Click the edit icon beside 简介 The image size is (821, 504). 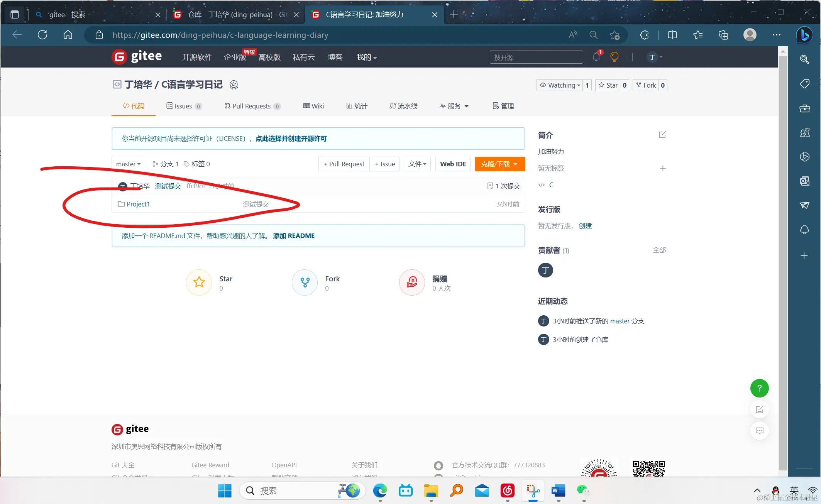(662, 135)
